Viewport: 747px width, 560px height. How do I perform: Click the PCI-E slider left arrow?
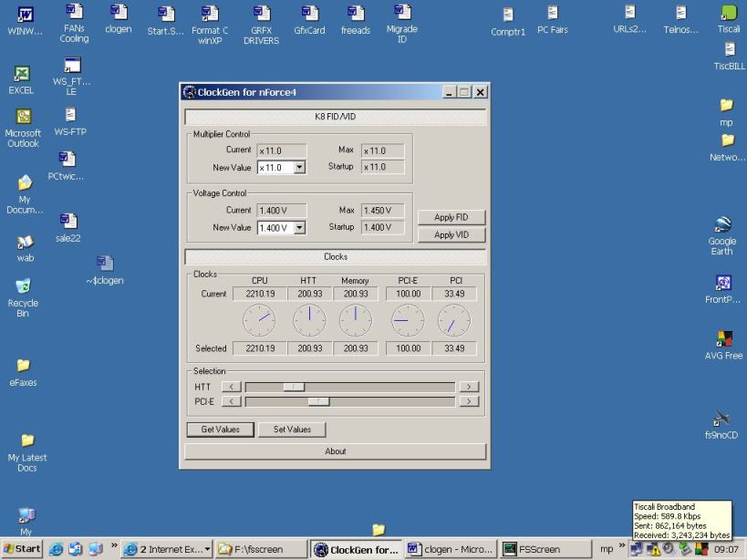tap(232, 401)
